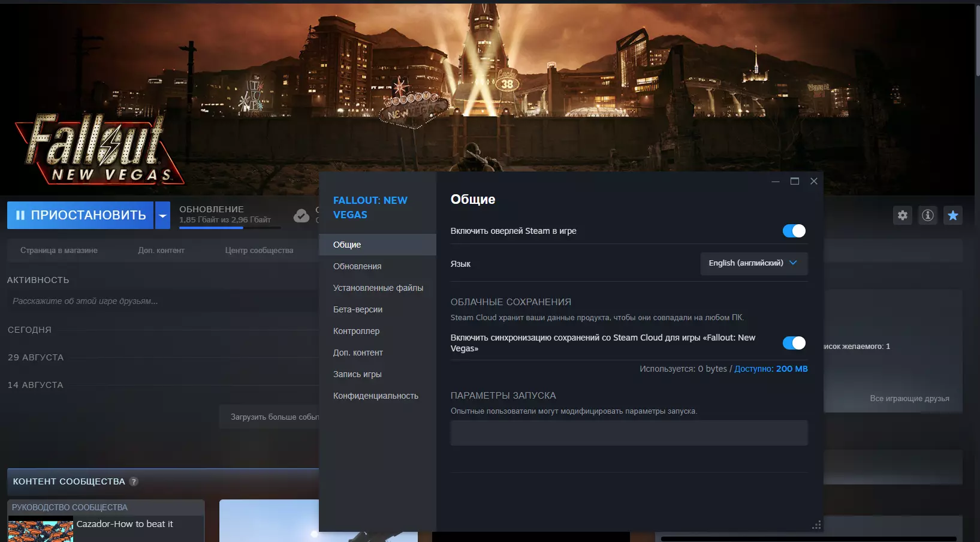Click the КОНТЕНТ СООБЩЕСТВА heading
The width and height of the screenshot is (980, 542).
click(x=69, y=481)
